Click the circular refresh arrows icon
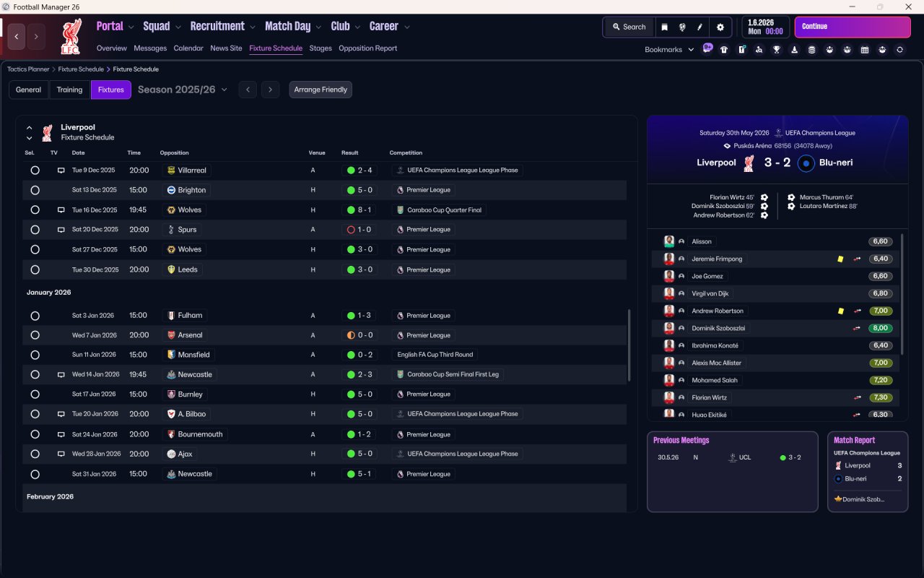 (x=899, y=50)
